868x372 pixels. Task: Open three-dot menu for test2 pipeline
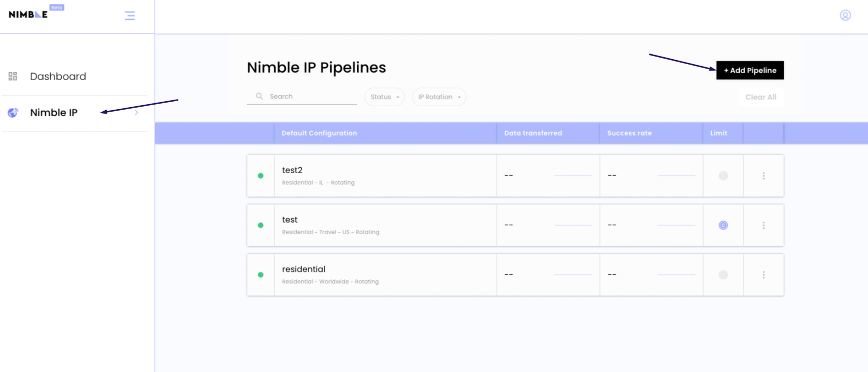tap(763, 176)
